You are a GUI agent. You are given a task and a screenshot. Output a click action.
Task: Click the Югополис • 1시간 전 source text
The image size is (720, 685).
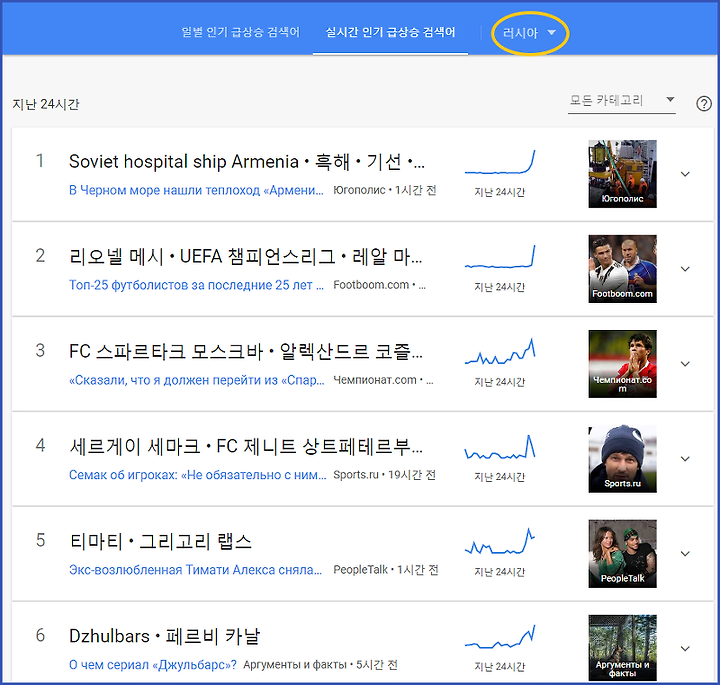pos(385,190)
